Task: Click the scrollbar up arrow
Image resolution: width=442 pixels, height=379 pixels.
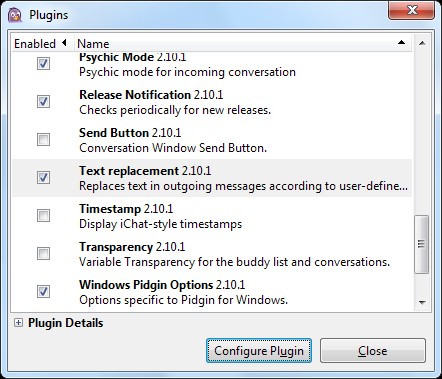Action: pos(422,43)
